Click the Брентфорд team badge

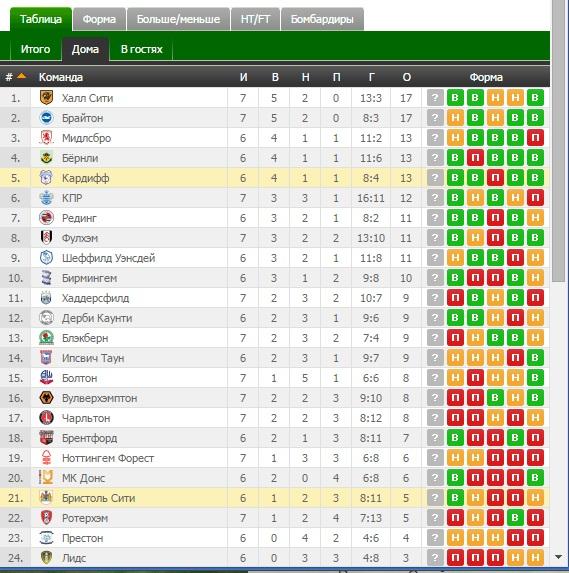46,438
